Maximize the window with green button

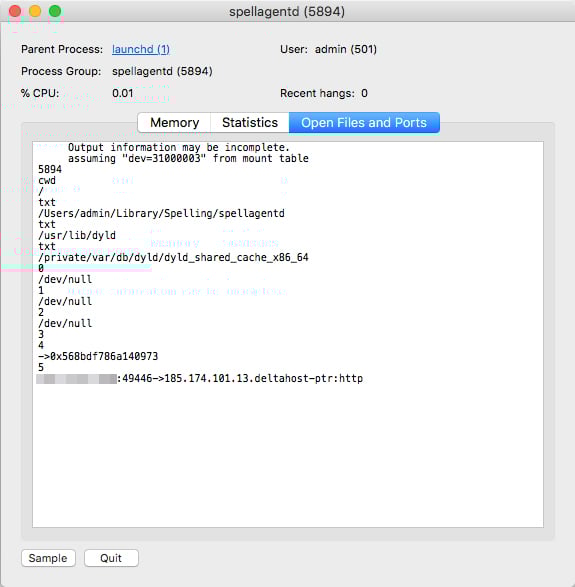(x=55, y=11)
